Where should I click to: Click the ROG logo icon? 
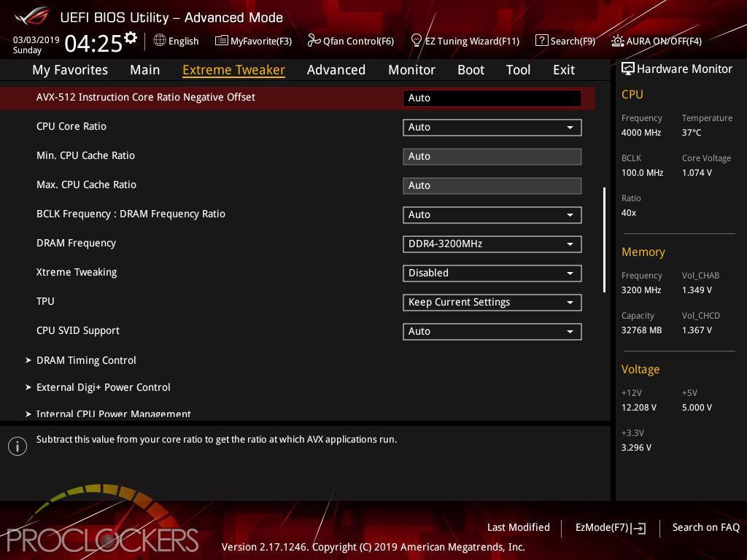[x=32, y=16]
